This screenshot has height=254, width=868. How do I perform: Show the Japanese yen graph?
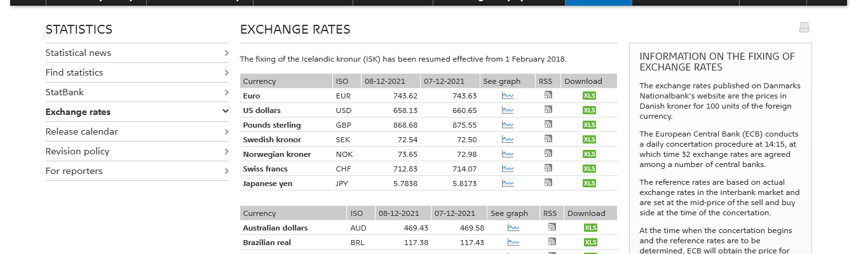click(507, 184)
